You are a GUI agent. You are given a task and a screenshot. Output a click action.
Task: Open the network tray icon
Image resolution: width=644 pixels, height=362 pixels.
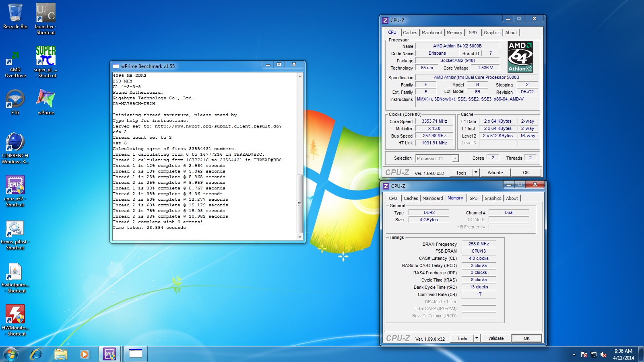pyautogui.click(x=594, y=354)
